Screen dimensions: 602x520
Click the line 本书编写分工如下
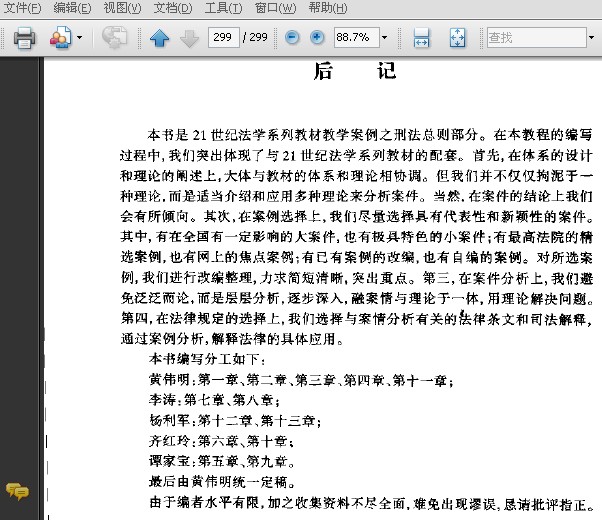207,359
